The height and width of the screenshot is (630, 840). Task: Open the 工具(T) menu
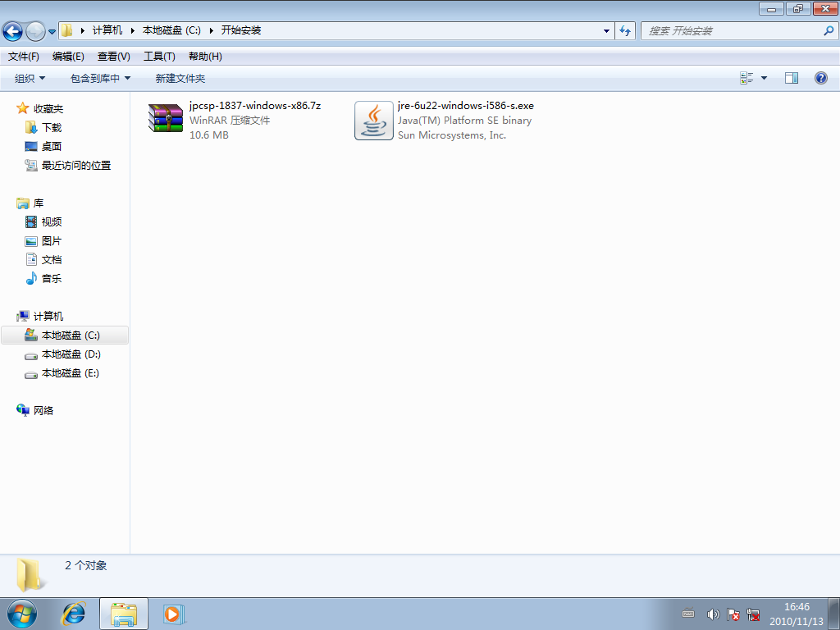(159, 57)
